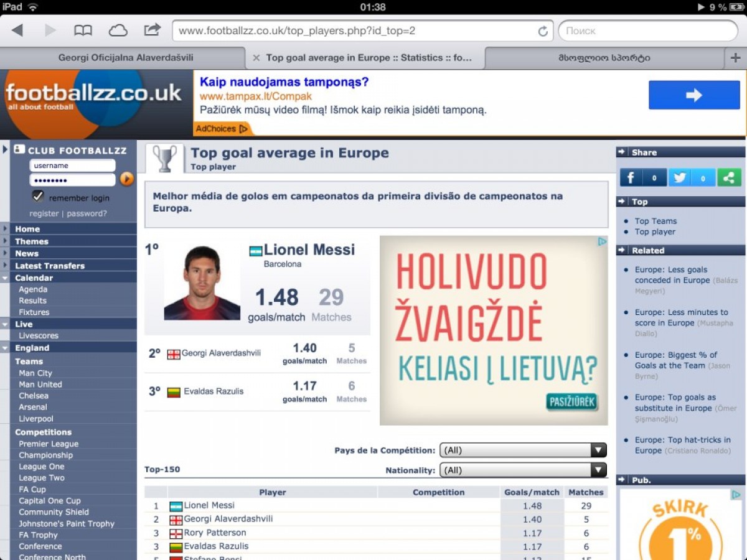This screenshot has height=560, width=747.
Task: Open the bookmarks book icon
Action: pos(83,30)
